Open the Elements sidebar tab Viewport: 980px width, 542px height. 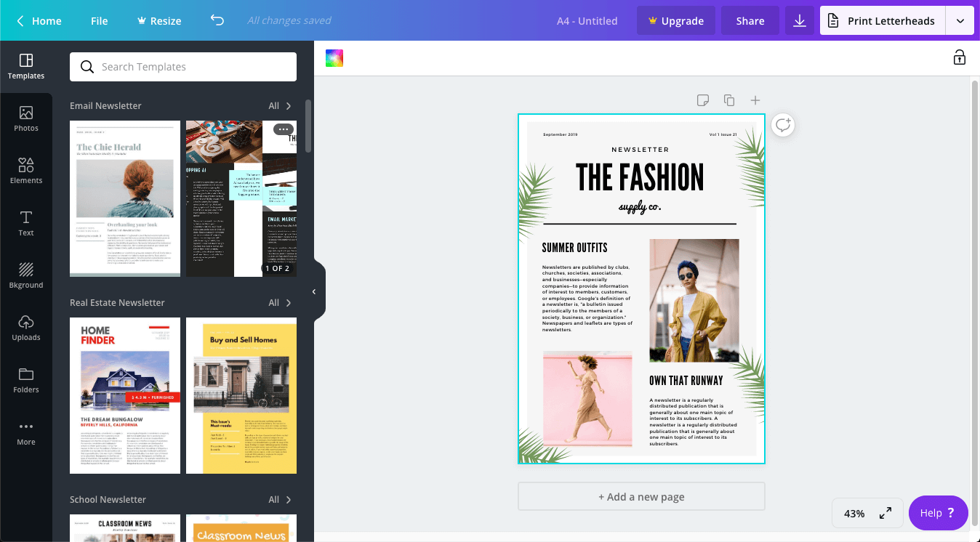pos(26,171)
